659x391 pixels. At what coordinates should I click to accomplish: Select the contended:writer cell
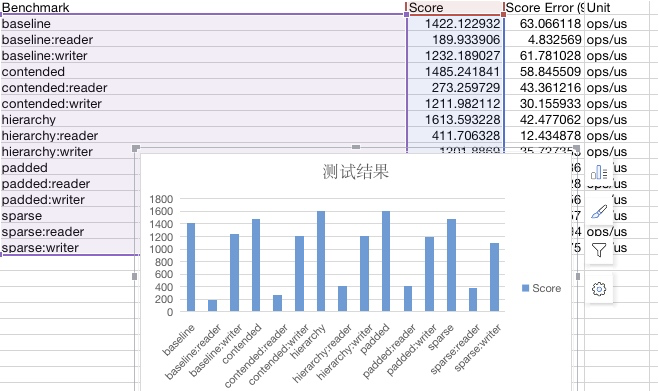click(203, 103)
